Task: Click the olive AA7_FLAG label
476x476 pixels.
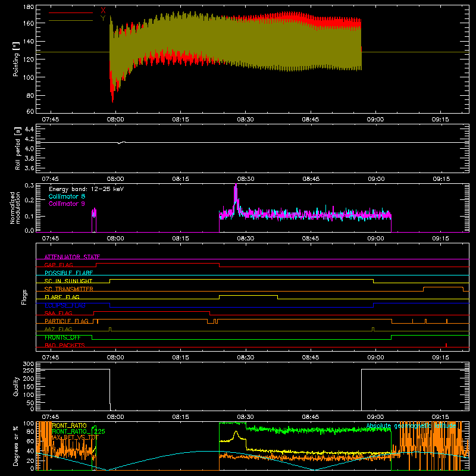Action: coord(58,329)
